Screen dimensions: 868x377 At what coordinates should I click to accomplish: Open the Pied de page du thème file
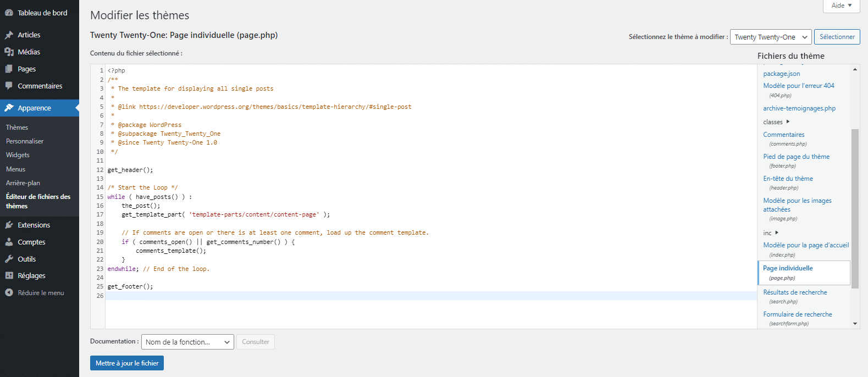tap(796, 157)
